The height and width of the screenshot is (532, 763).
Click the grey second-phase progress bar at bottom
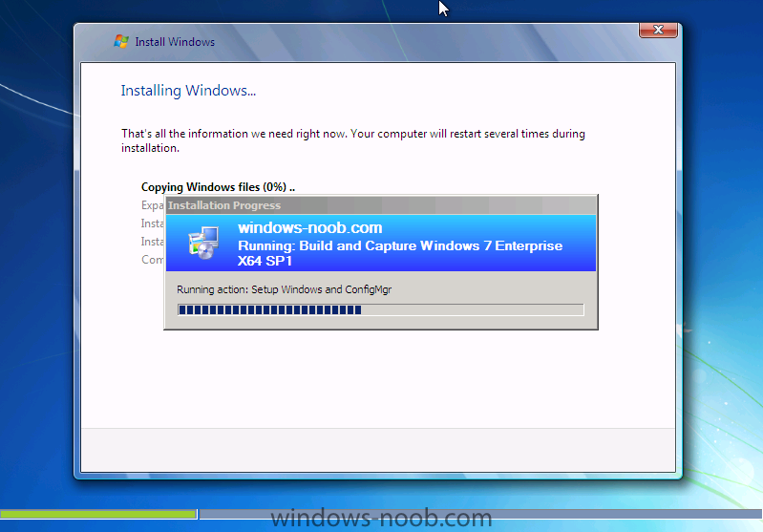click(480, 514)
